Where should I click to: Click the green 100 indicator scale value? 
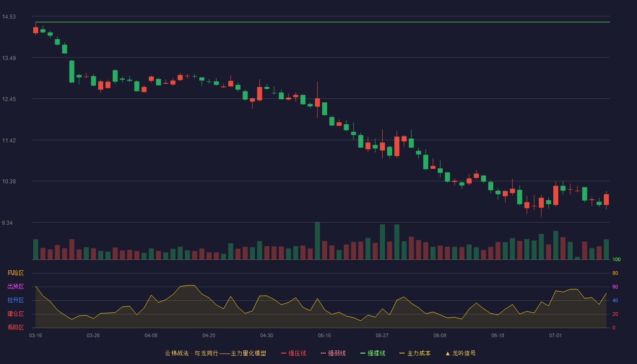click(617, 260)
